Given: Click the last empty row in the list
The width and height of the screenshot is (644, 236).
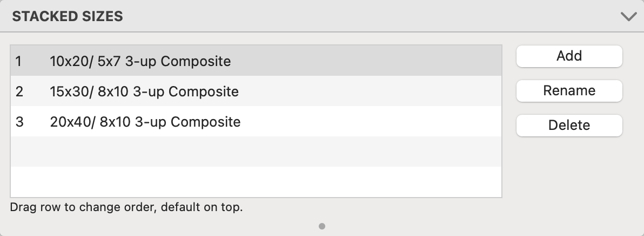Looking at the screenshot, I should [256, 181].
